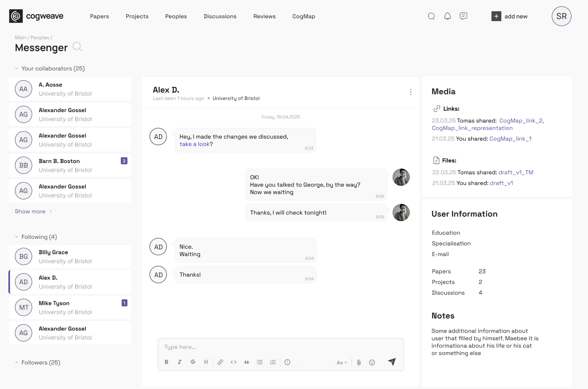This screenshot has height=389, width=588.
Task: Toggle strikethrough formatting in the composer
Action: click(193, 362)
